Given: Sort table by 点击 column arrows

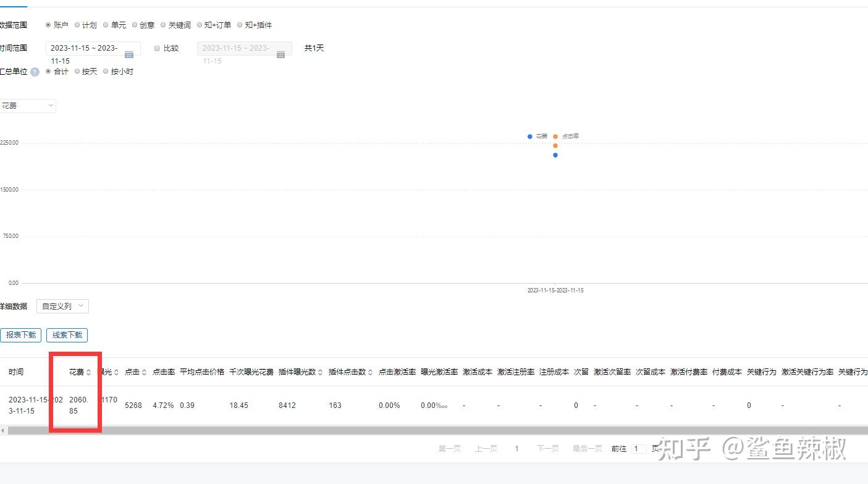Looking at the screenshot, I should (144, 372).
